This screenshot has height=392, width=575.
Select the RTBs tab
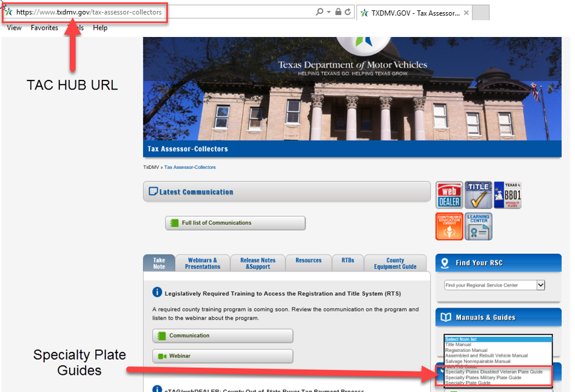[348, 261]
